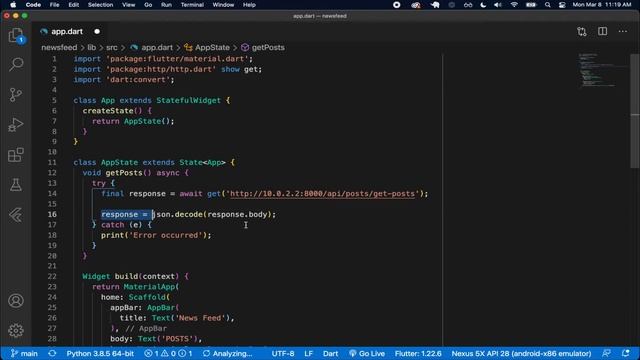Open the Terminal menu
640x360 pixels.
click(192, 5)
